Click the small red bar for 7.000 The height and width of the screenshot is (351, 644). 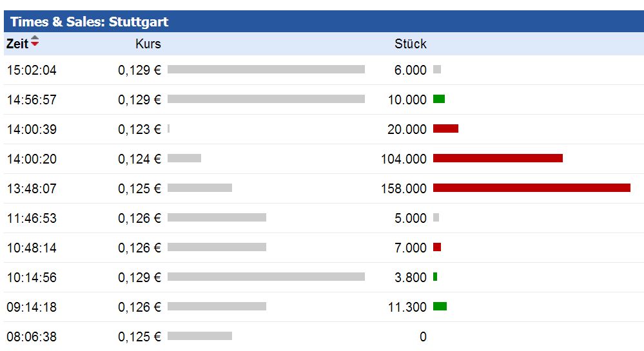click(x=437, y=247)
